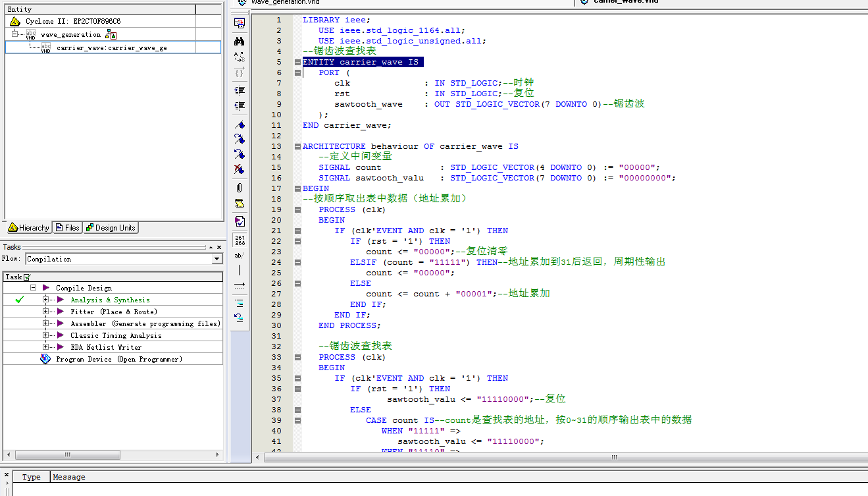Click the Program Device programmer icon

pyautogui.click(x=45, y=359)
